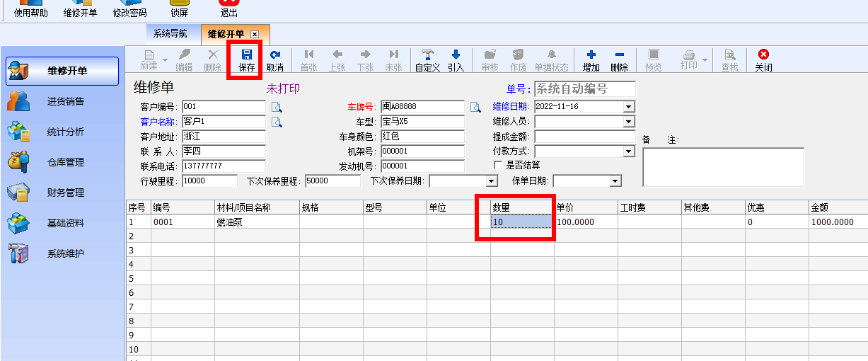Image resolution: width=868 pixels, height=361 pixels.
Task: Click the 联系电话 field containing 137777777
Action: click(224, 166)
